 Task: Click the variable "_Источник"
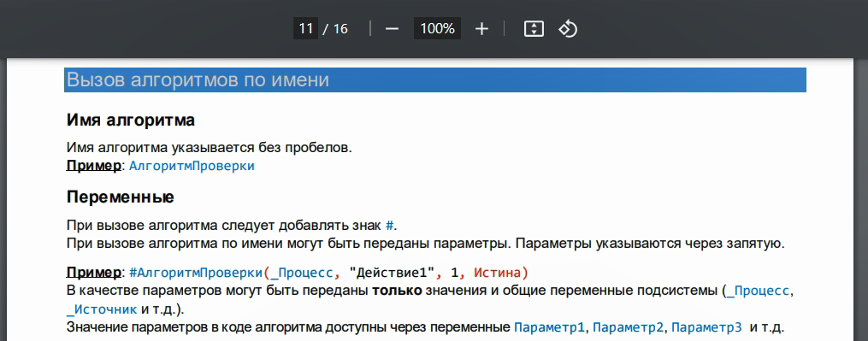pos(101,309)
